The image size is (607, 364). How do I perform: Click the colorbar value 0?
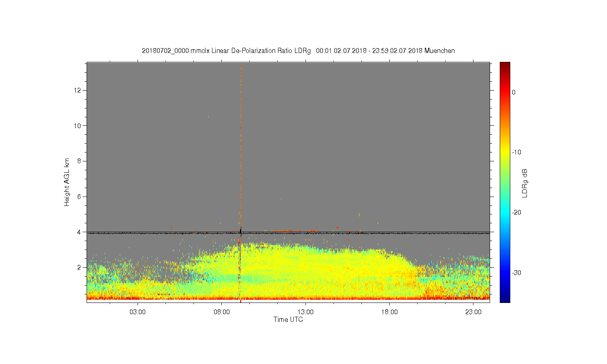point(514,92)
